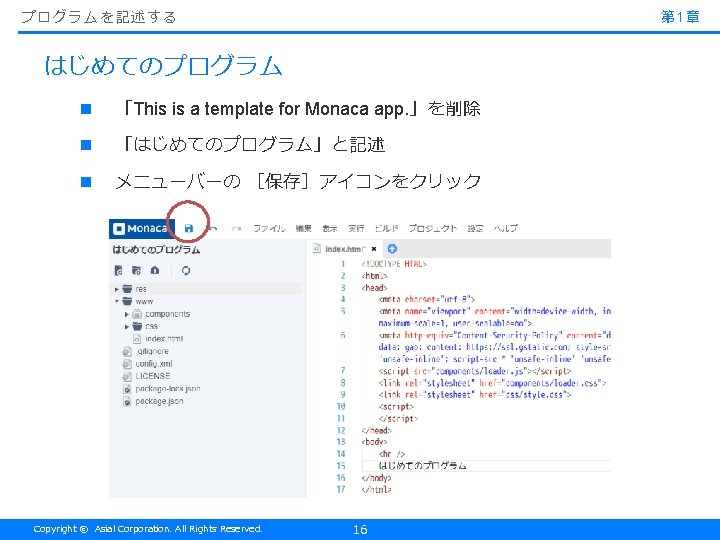
Task: Click the upload icon in project panel
Action: 155,270
